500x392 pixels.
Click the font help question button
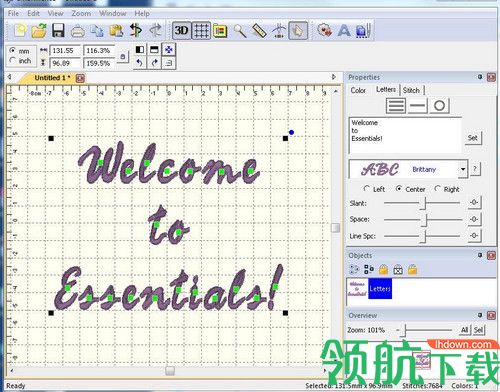coord(475,169)
